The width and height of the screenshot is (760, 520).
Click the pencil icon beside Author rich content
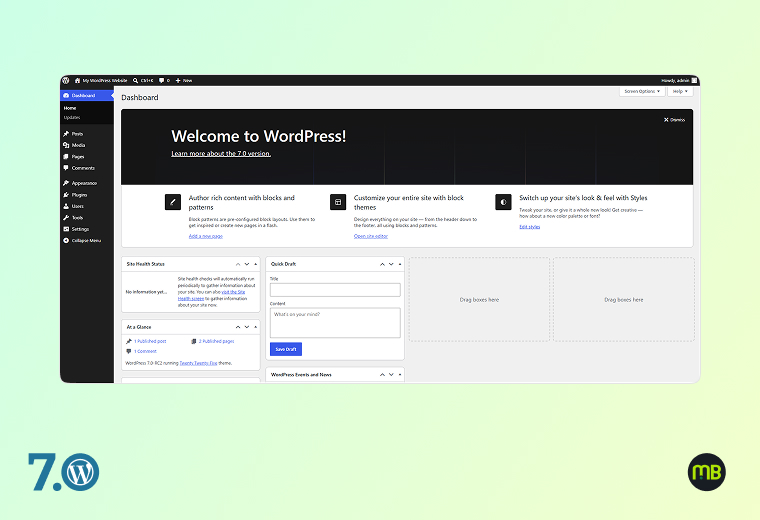coord(173,202)
